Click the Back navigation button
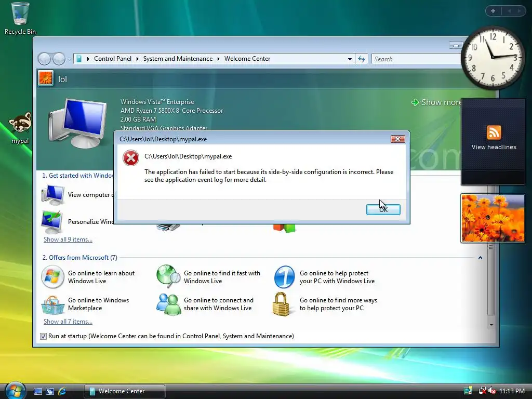532x399 pixels. coord(44,59)
